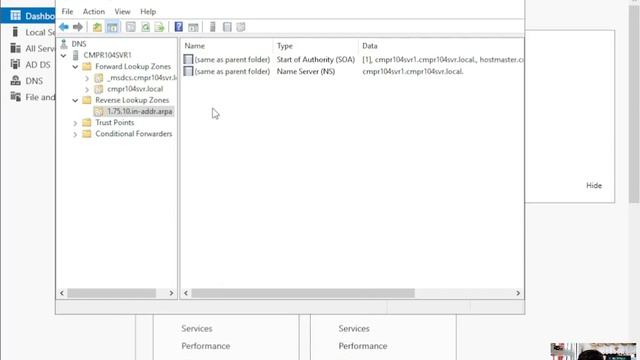Click left Services link in Server Manager
The height and width of the screenshot is (360, 640).
(x=197, y=329)
